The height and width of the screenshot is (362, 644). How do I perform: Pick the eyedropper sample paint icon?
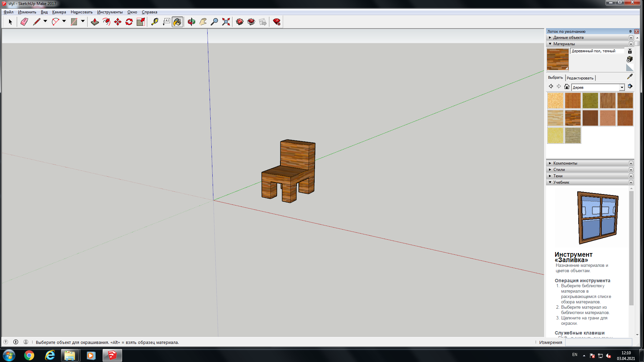coord(630,77)
